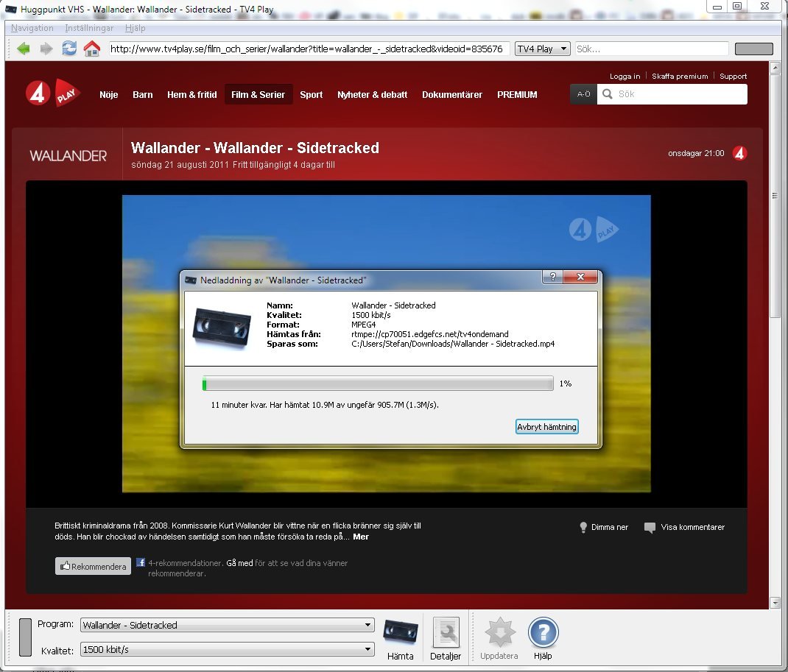Click the Uppdatera gear icon

tap(500, 632)
